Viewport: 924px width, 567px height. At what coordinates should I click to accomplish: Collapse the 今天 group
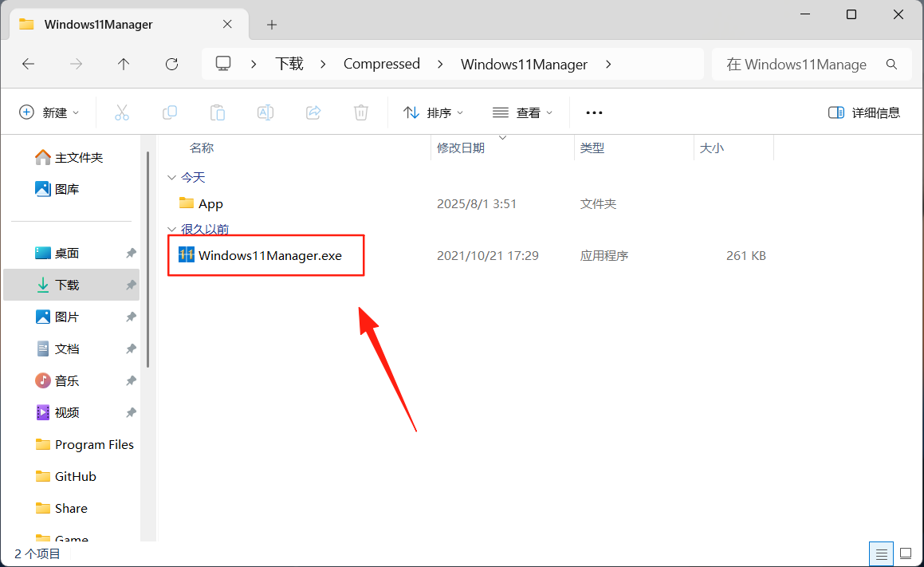[x=171, y=177]
